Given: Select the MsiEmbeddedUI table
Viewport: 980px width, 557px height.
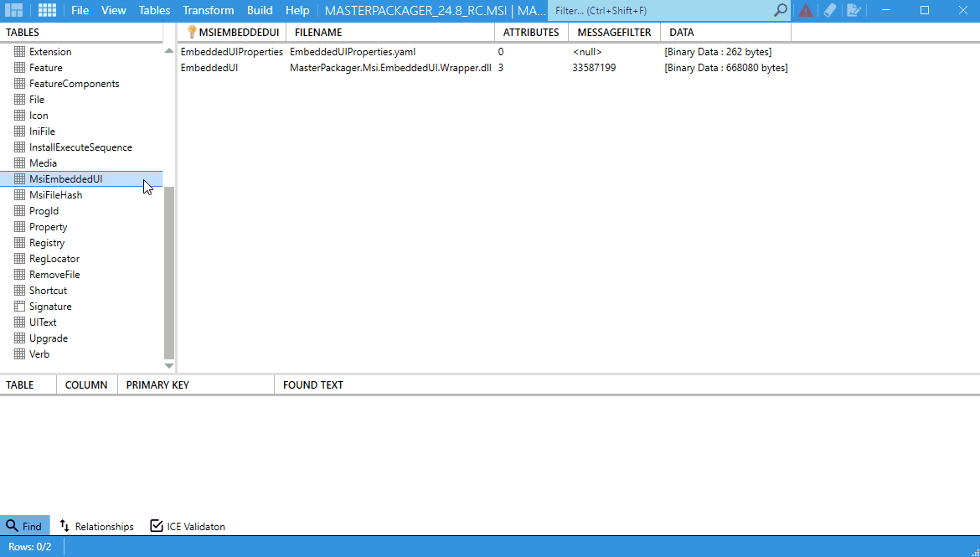Looking at the screenshot, I should 81,178.
